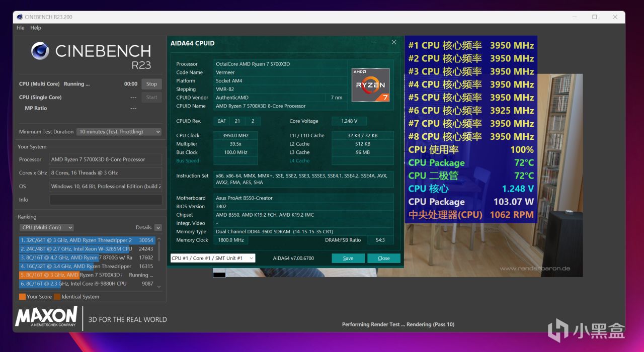
Task: Click the orange Your Score swatch
Action: point(22,297)
